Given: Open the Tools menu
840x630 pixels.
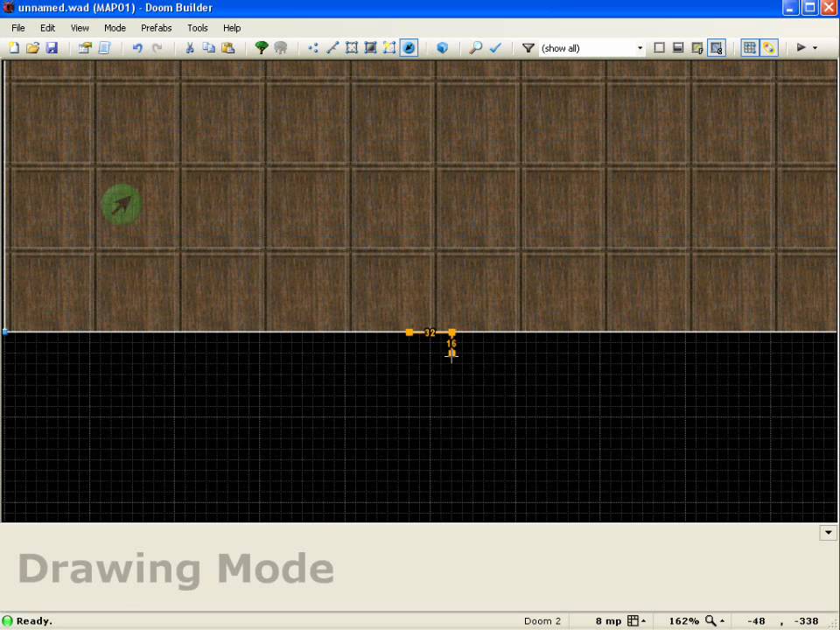Looking at the screenshot, I should pyautogui.click(x=197, y=28).
